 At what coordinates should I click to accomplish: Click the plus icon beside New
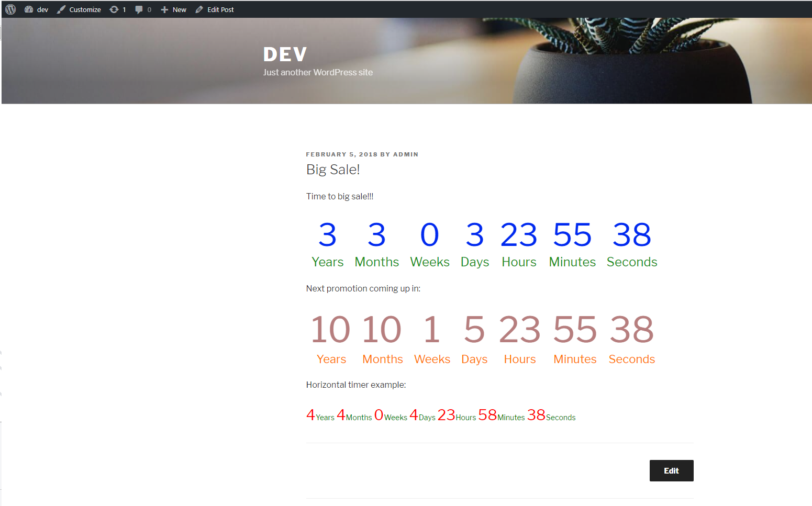point(164,9)
